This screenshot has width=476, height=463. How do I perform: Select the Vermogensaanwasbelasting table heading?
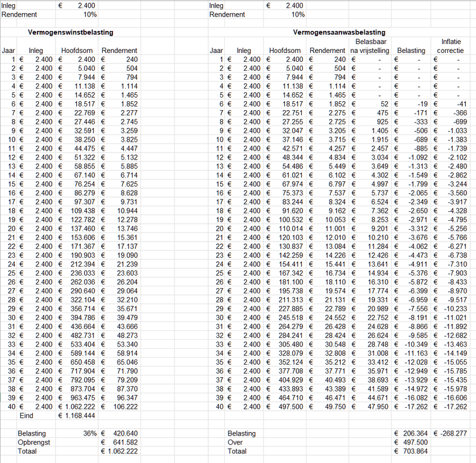tap(339, 33)
